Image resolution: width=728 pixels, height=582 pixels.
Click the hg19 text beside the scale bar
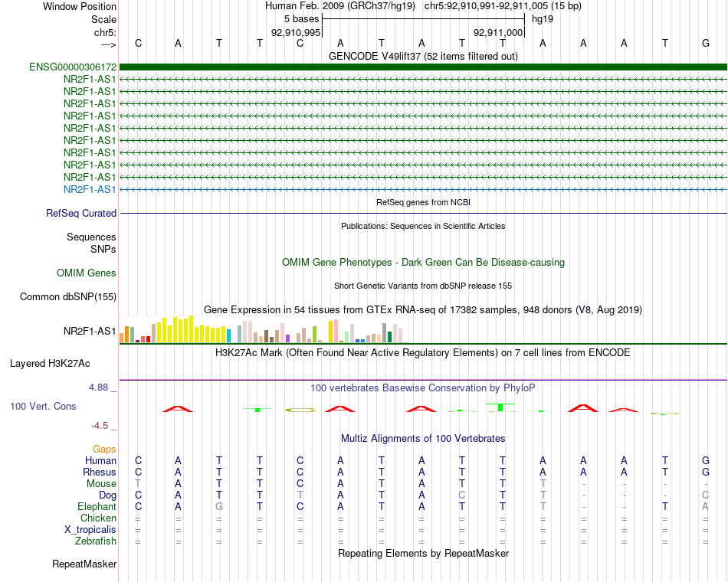pos(543,19)
